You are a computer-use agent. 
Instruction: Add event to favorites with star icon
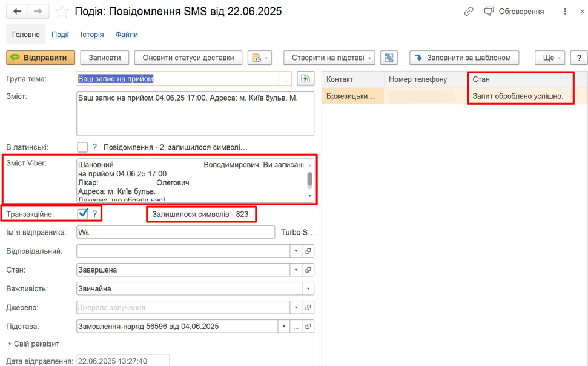[62, 12]
